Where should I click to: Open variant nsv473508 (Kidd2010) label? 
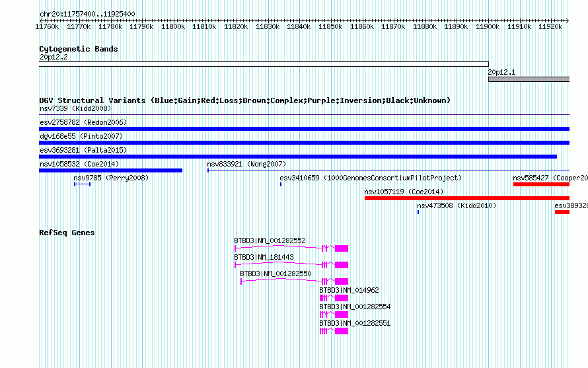pyautogui.click(x=457, y=205)
